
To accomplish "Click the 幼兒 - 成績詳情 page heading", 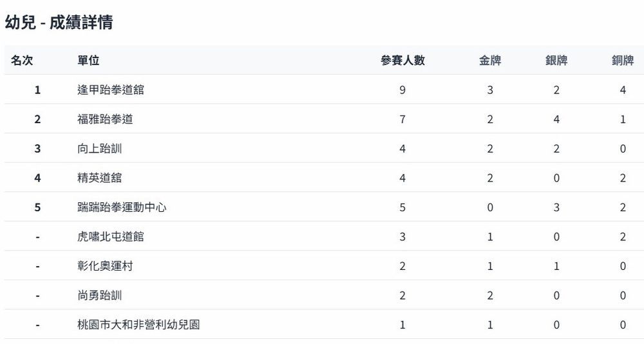I will coord(59,23).
